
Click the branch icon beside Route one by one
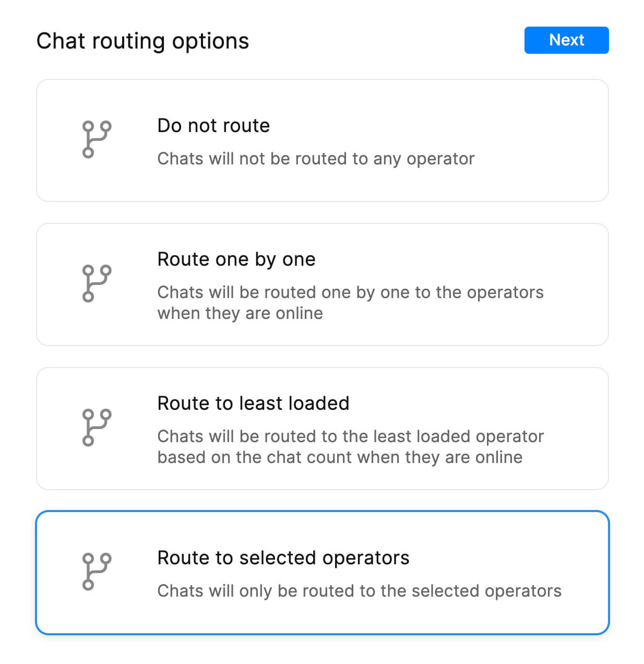pos(97,283)
